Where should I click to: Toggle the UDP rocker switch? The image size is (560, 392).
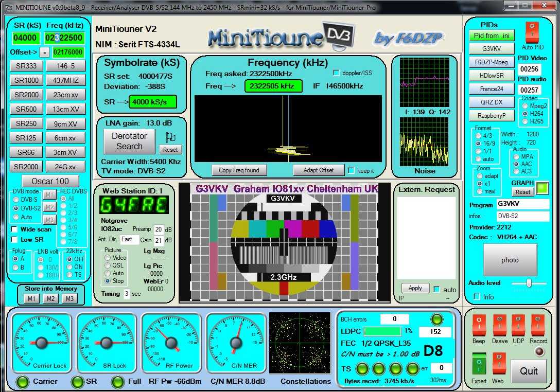click(518, 325)
